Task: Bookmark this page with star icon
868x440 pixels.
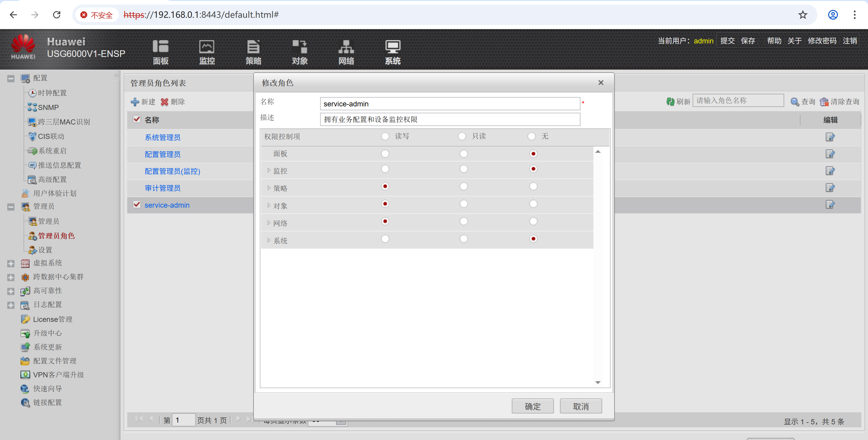Action: pyautogui.click(x=803, y=15)
